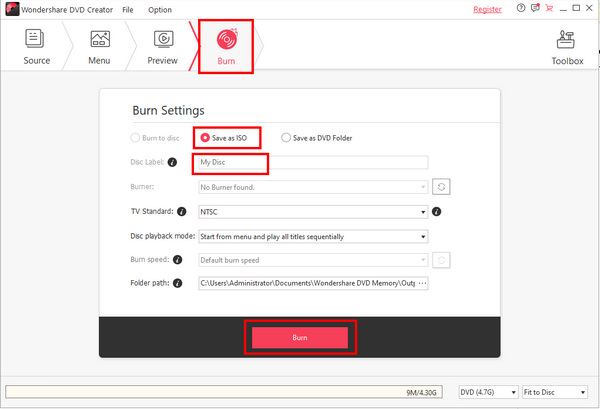Show Disc Label info tooltip icon

[x=173, y=162]
